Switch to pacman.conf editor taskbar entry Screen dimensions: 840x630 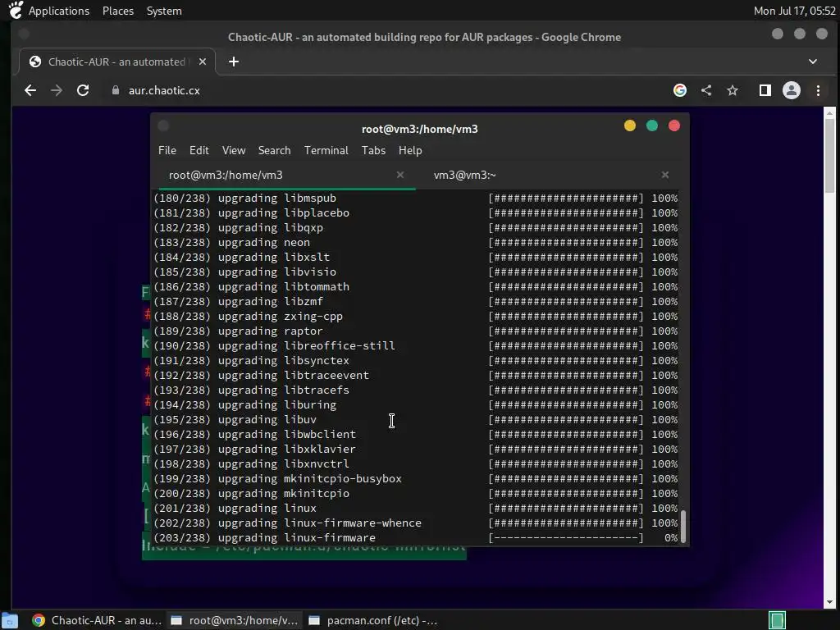(373, 620)
